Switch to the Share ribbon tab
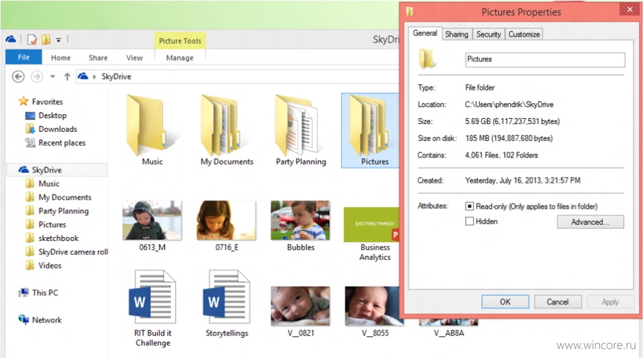 pyautogui.click(x=98, y=58)
